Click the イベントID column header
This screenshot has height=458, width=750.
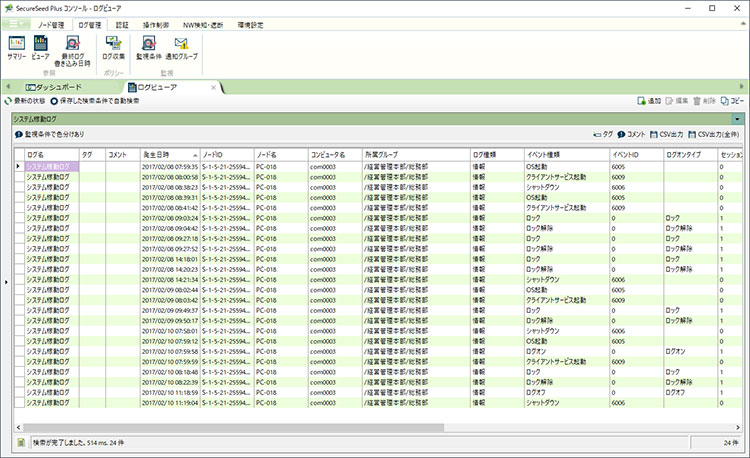[636, 155]
